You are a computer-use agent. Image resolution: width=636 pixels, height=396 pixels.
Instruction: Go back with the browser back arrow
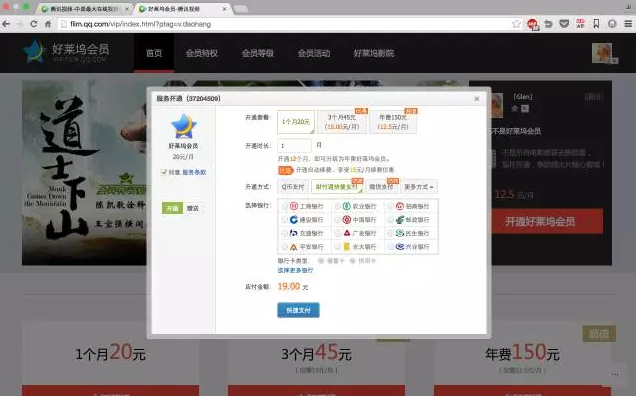pyautogui.click(x=6, y=24)
